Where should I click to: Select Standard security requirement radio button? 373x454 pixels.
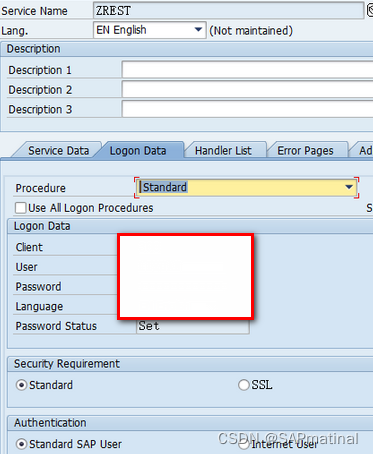[x=21, y=385]
